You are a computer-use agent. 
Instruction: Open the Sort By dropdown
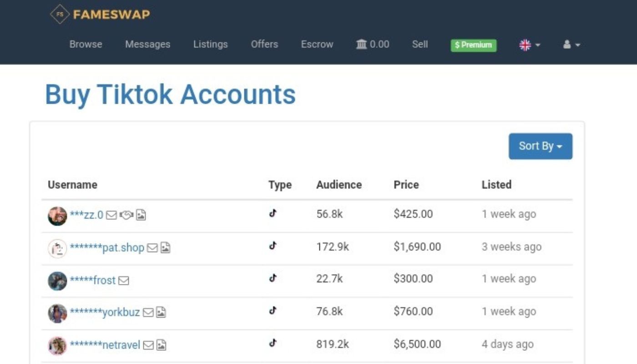(x=541, y=146)
